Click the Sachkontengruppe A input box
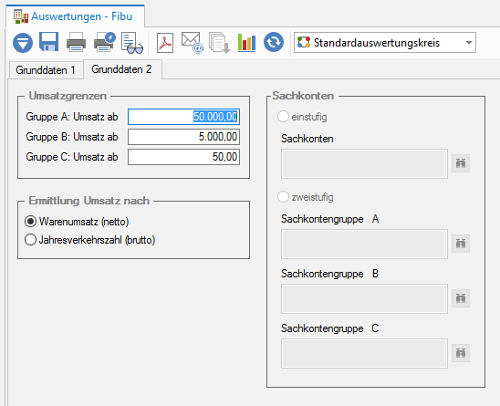The height and width of the screenshot is (406, 500). pos(364,244)
